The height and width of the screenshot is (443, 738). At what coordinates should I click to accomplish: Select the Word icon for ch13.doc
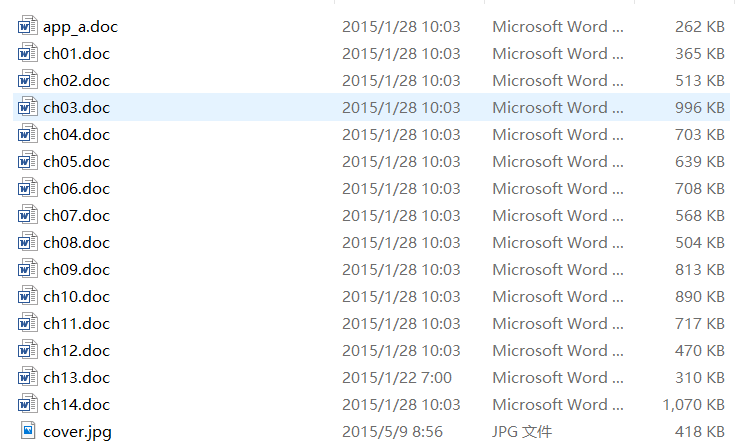[x=27, y=377]
